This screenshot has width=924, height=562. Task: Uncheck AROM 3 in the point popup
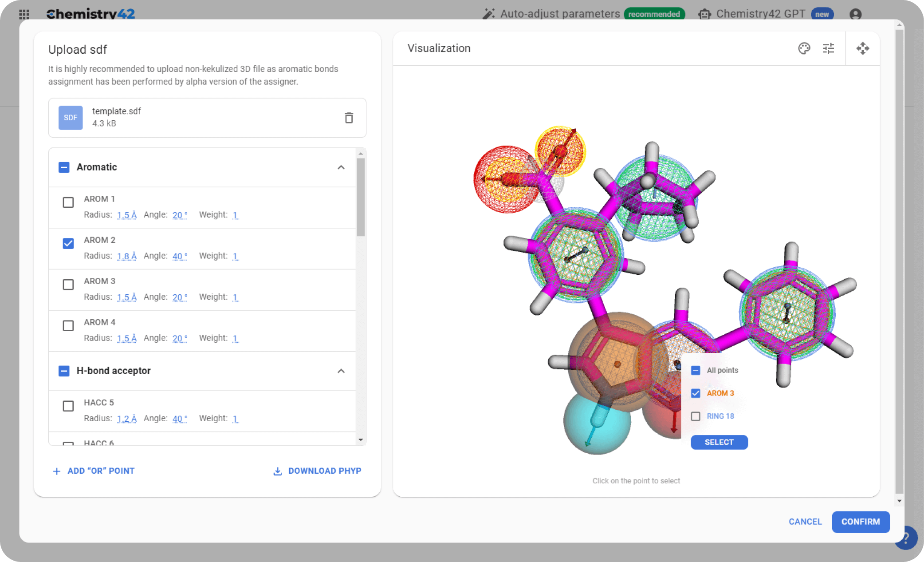(696, 393)
